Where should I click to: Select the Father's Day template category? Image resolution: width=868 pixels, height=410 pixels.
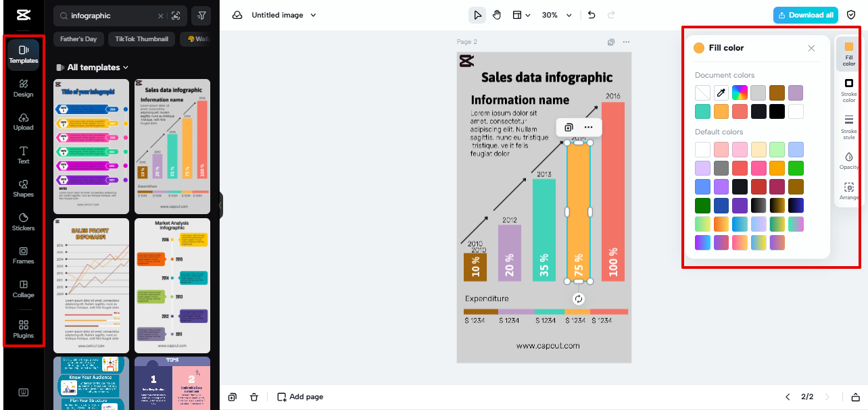pyautogui.click(x=78, y=39)
